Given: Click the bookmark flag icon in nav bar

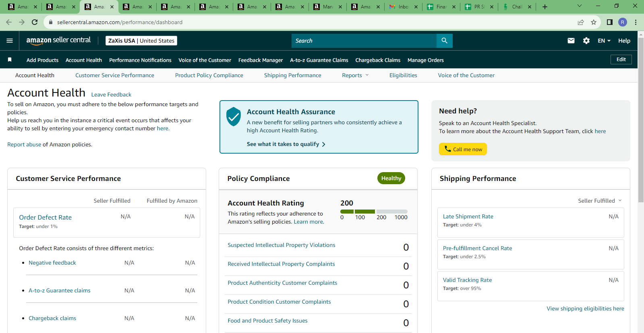Looking at the screenshot, I should (10, 60).
